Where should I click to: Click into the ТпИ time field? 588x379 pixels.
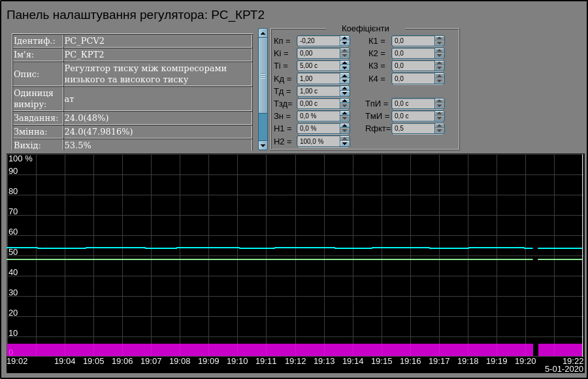pos(413,103)
